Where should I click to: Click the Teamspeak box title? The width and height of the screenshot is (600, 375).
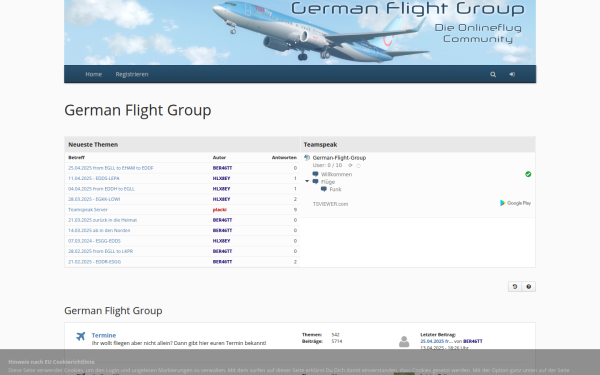click(x=320, y=145)
